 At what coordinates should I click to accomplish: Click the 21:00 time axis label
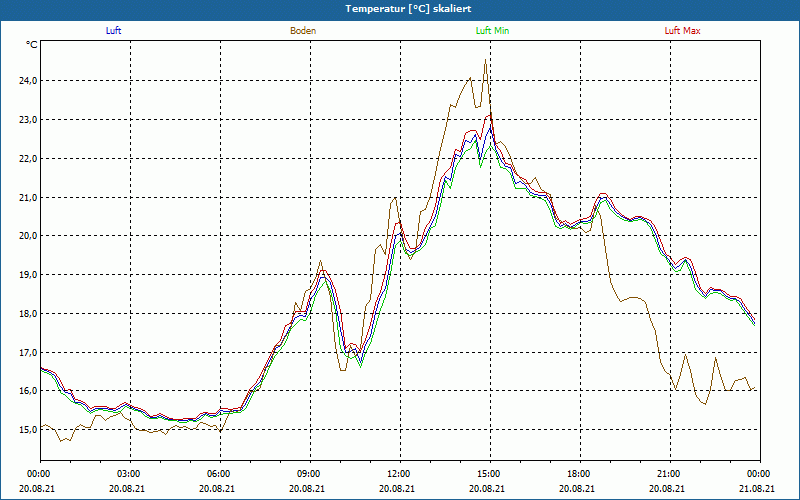[x=669, y=474]
